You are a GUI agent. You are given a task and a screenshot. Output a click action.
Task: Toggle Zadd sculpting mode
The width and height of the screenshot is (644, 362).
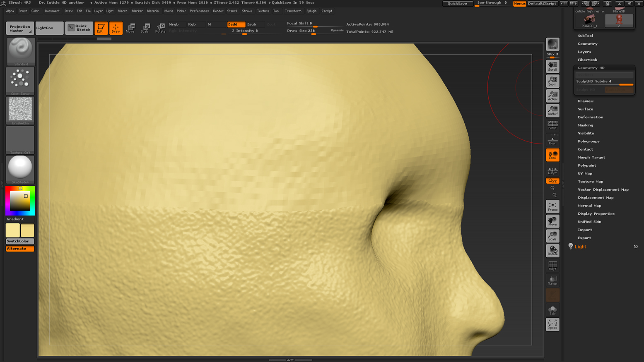[236, 24]
